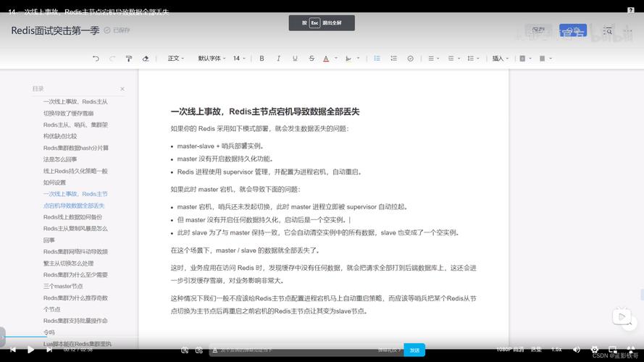Viewport: 644px width, 362px height.
Task: Click the floating video play widget
Action: 622,316
